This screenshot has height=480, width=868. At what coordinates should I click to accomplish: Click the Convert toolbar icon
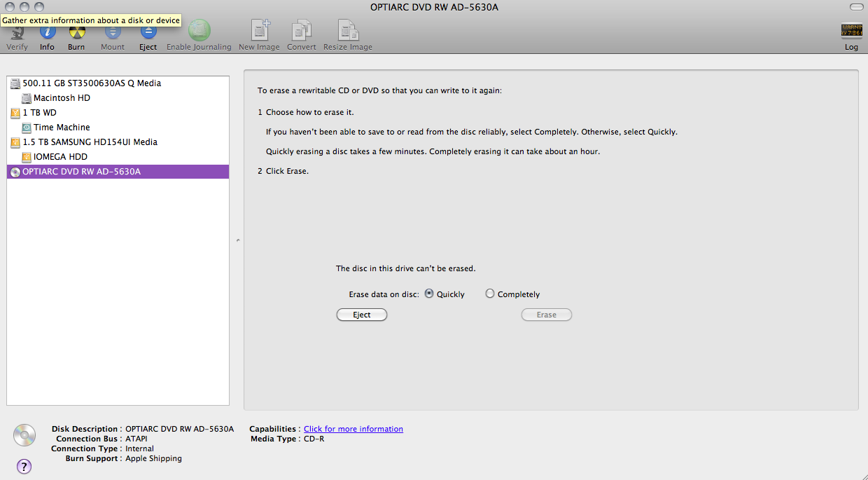[302, 30]
